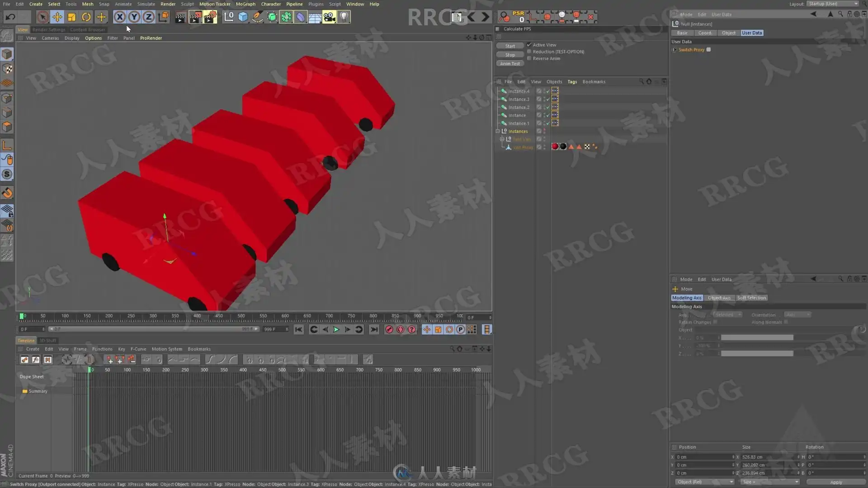Select the Move tool in top toolbar
This screenshot has height=488, width=868.
(57, 17)
